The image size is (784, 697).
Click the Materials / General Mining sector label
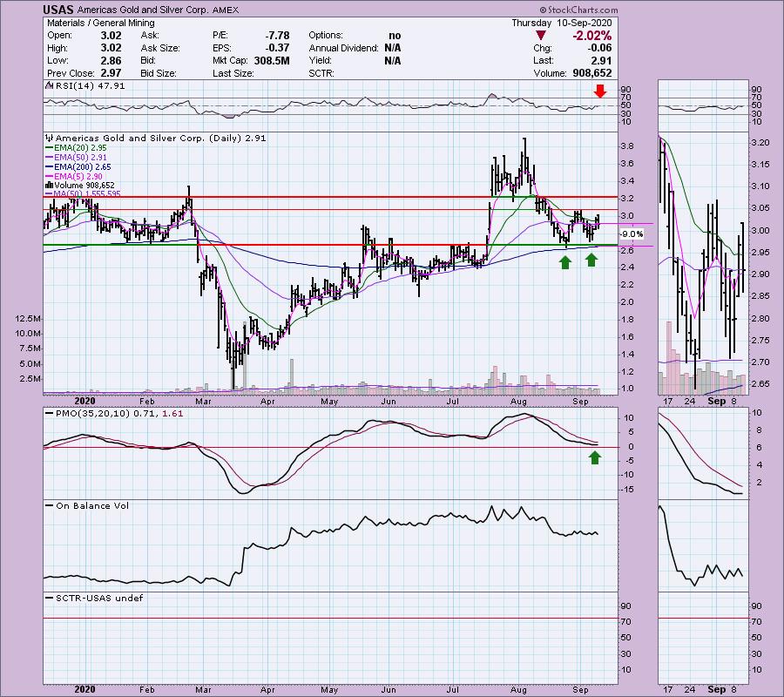[100, 23]
